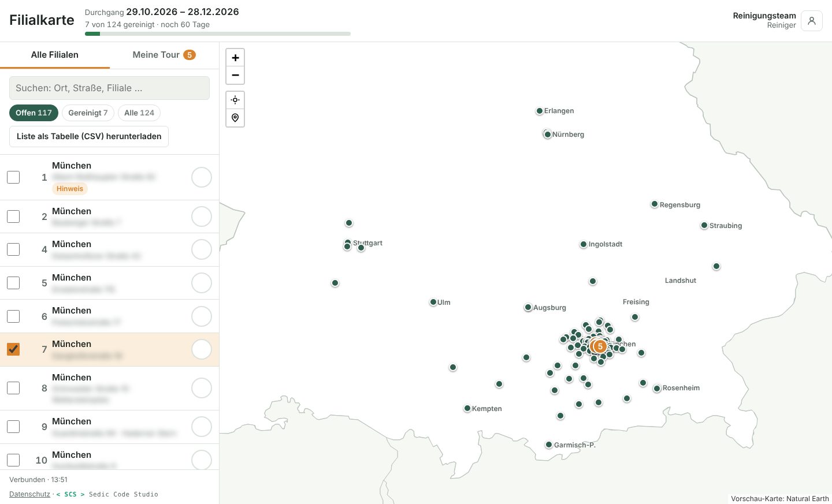Click the cleaning progress bar
832x504 pixels.
coord(218,33)
